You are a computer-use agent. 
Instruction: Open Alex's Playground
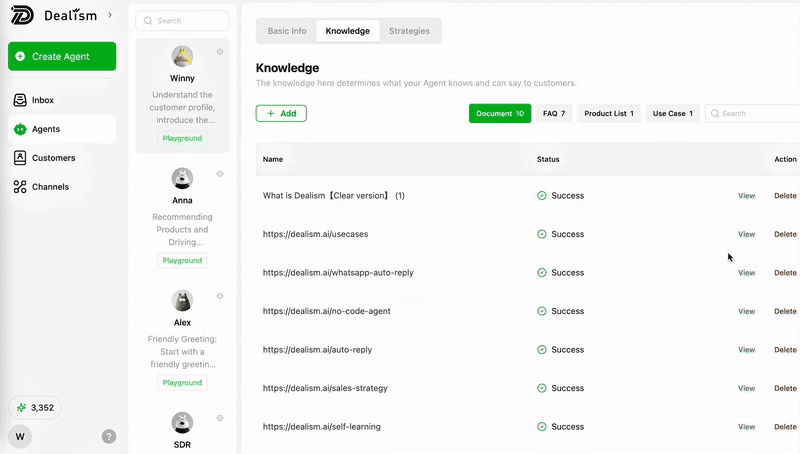click(182, 383)
